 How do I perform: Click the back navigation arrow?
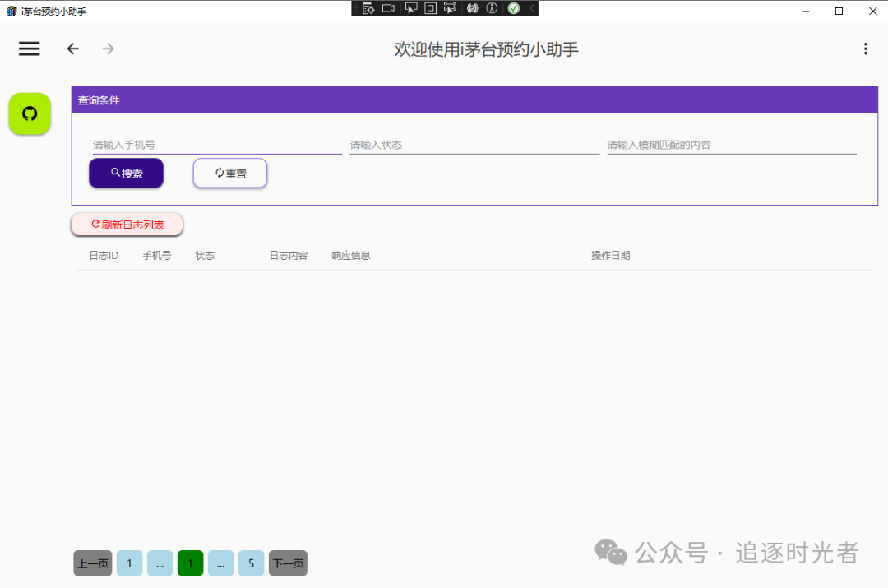pos(72,49)
